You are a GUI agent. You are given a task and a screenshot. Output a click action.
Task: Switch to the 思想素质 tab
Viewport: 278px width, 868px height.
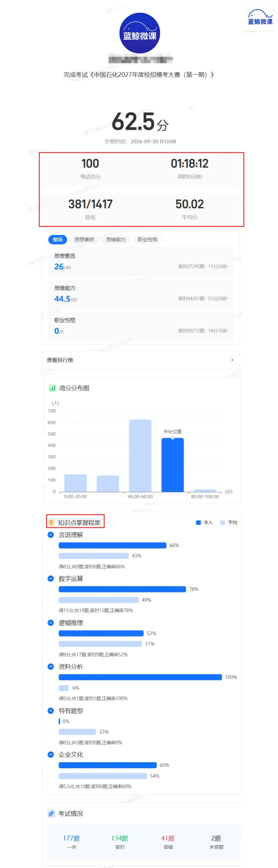tap(84, 240)
